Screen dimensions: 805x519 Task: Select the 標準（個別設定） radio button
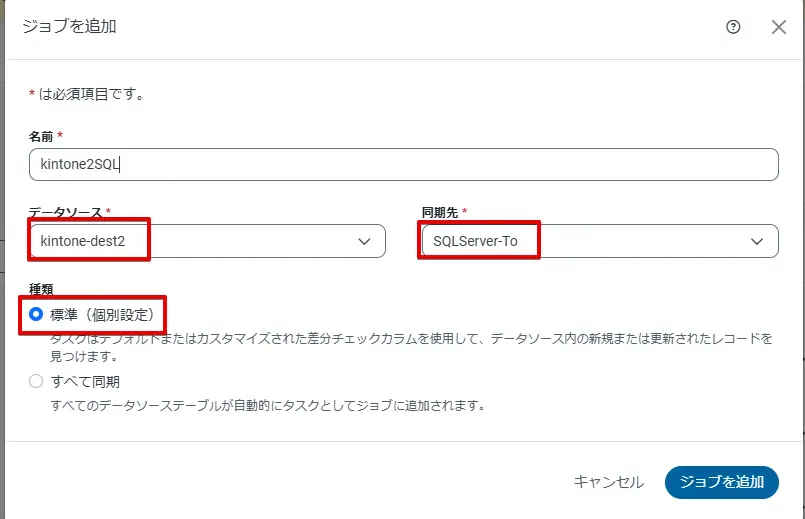[x=37, y=314]
